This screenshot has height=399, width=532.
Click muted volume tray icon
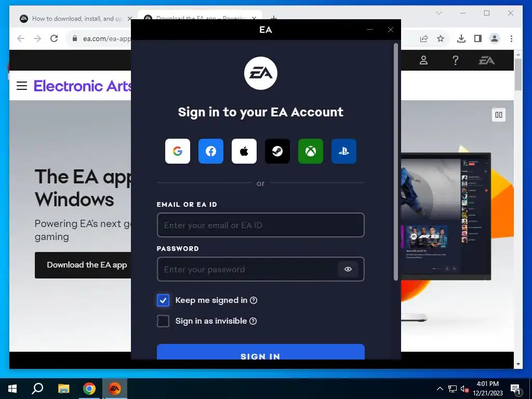pyautogui.click(x=465, y=389)
